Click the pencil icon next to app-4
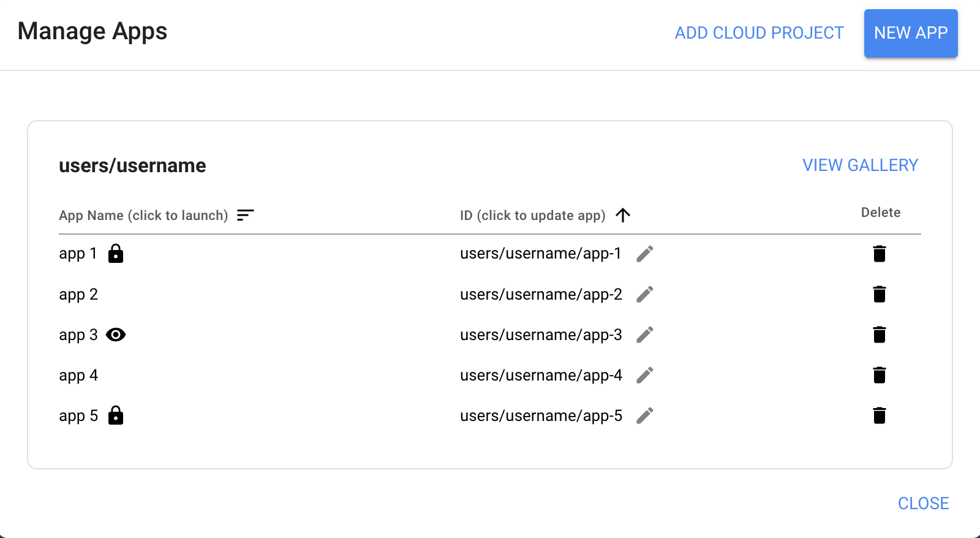980x538 pixels. [644, 375]
